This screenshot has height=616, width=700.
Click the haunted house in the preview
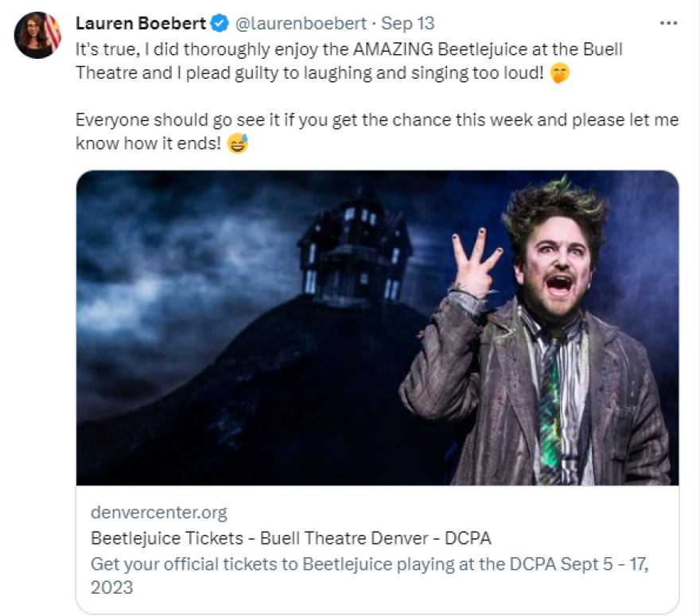point(355,246)
